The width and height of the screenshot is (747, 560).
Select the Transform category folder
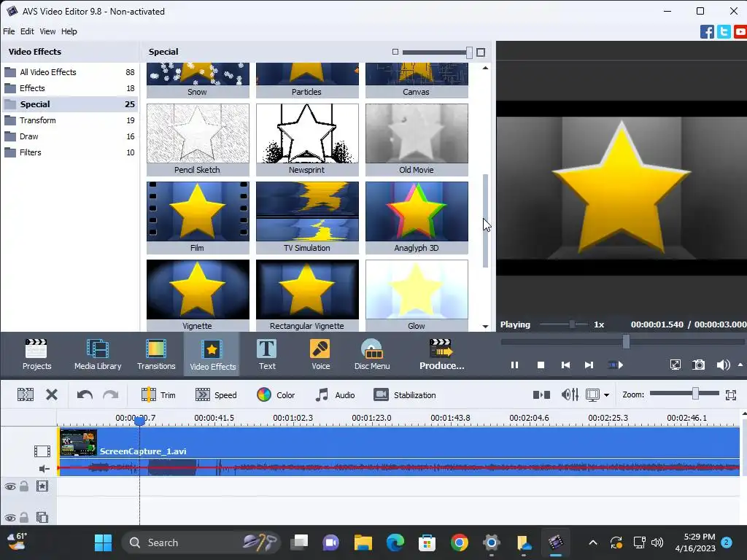69,120
